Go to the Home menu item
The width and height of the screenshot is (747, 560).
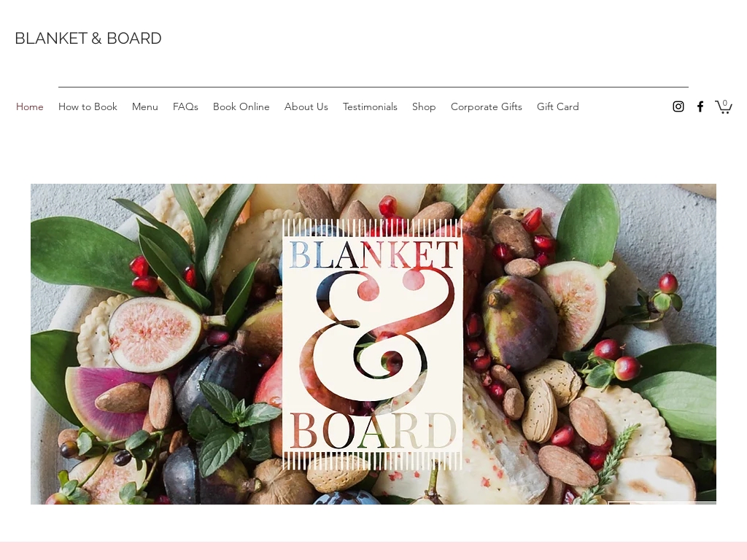click(29, 106)
